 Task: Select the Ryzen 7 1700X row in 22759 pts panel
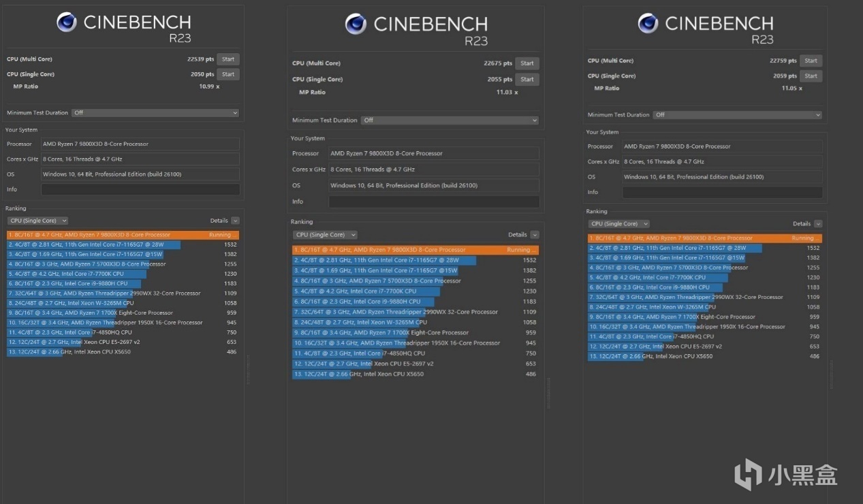coord(705,317)
